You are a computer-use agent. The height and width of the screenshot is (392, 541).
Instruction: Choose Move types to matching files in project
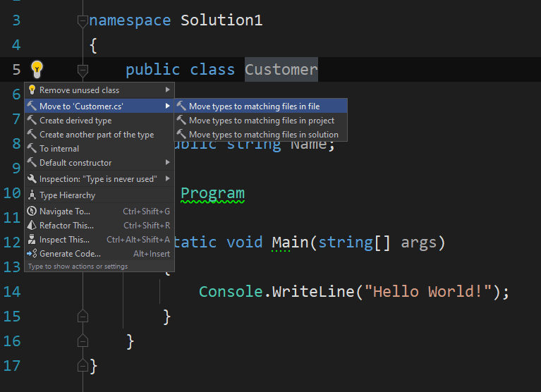click(x=261, y=121)
